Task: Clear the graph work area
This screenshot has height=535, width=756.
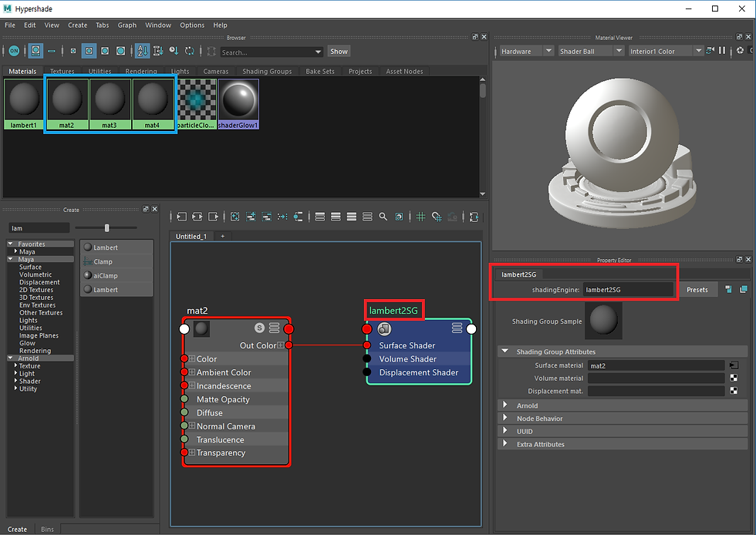Action: 235,217
